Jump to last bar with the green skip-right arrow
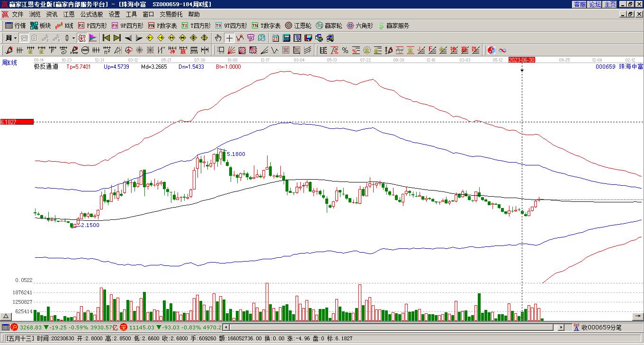This screenshot has width=644, height=345. (x=117, y=38)
